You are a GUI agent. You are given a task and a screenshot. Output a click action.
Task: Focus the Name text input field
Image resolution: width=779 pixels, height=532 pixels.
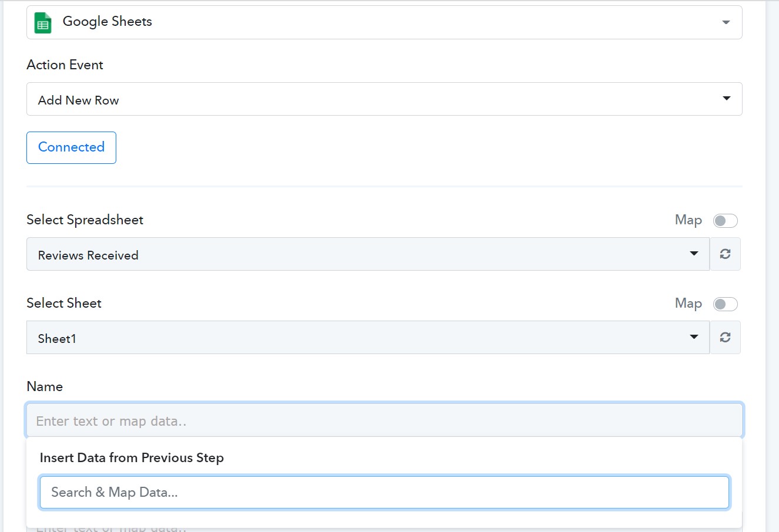tap(384, 420)
